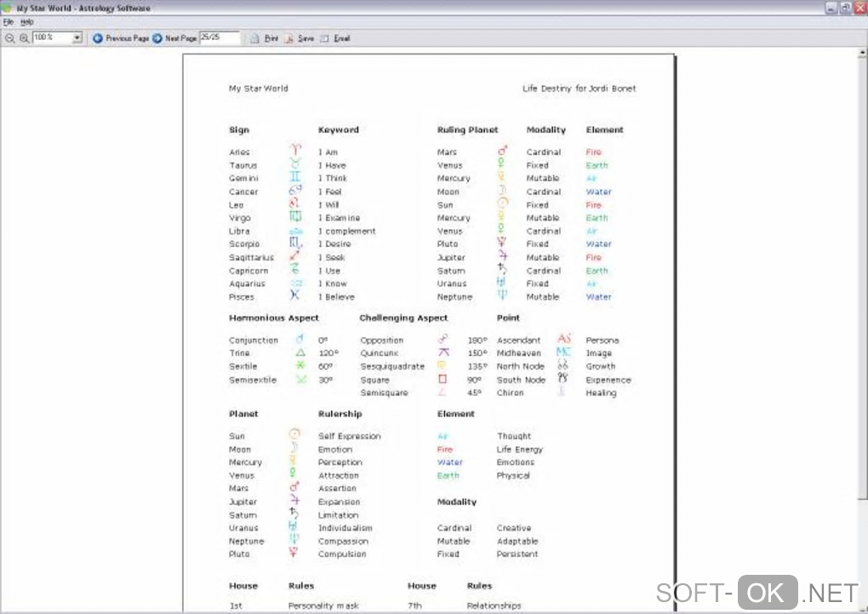Click the 'Personality mask' house rule
Image resolution: width=868 pixels, height=614 pixels.
[323, 605]
